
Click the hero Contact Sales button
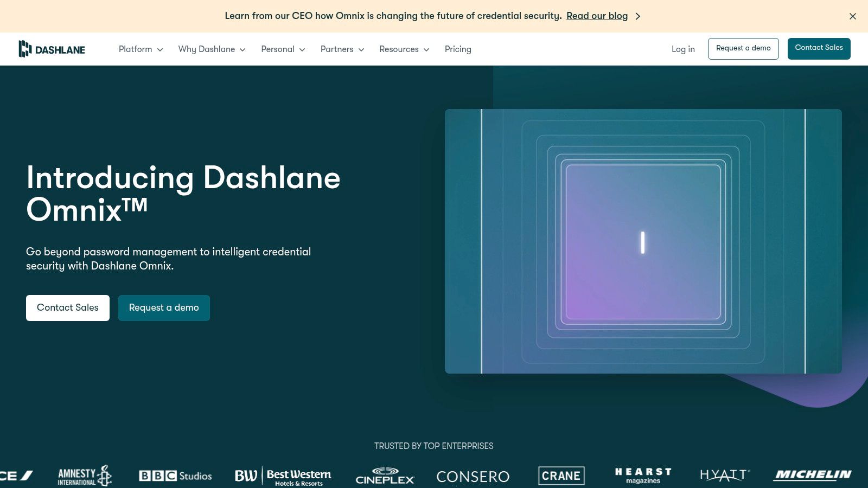point(68,307)
